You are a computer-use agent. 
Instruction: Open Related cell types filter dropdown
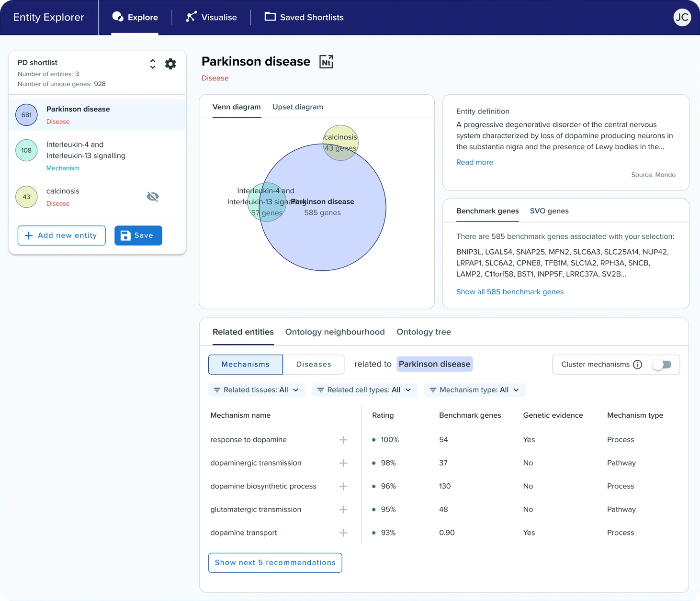pos(364,390)
